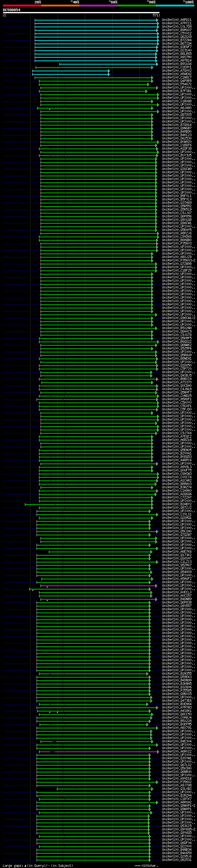This screenshot has width=197, height=868.
Task: Select the last hit UniRef100_O62531
Action: coord(176,860)
